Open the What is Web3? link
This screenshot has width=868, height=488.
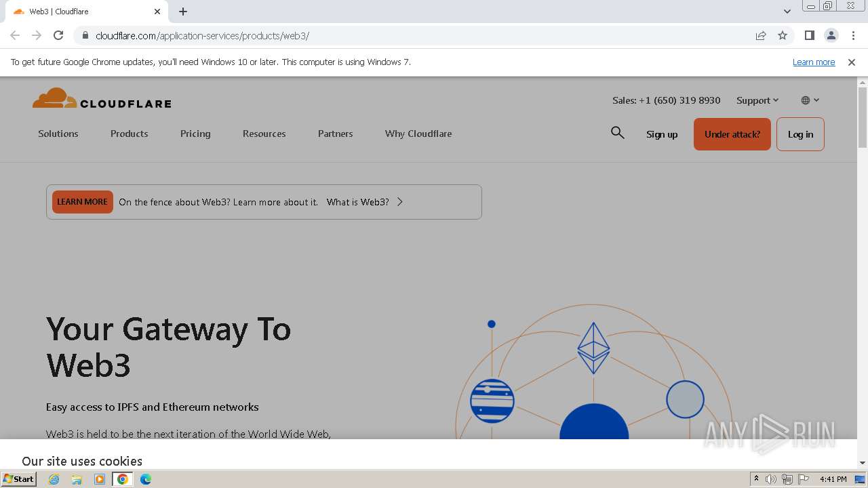tap(365, 202)
